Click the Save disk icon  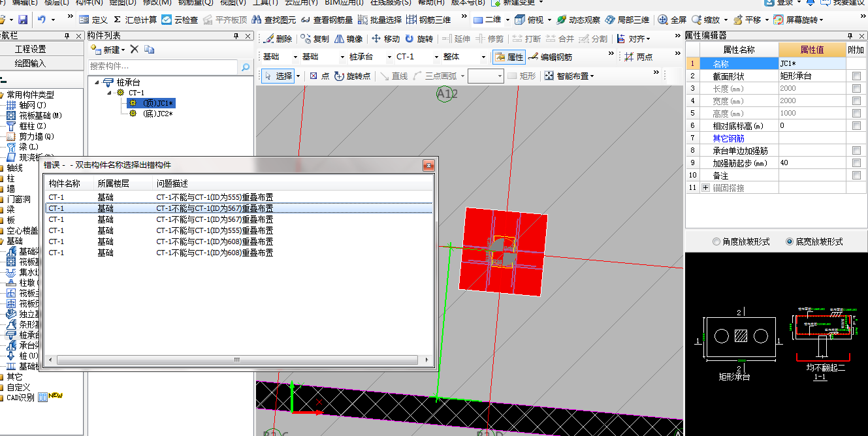(24, 20)
